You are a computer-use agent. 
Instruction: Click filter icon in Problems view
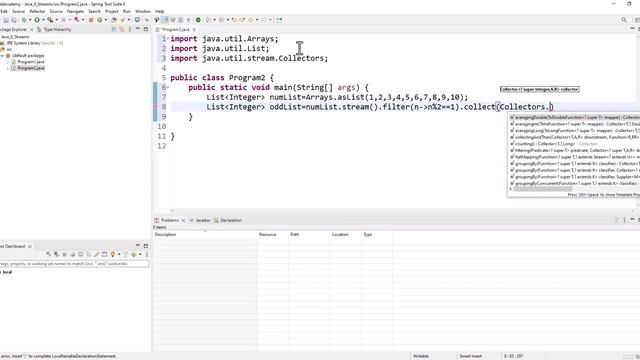(617, 220)
